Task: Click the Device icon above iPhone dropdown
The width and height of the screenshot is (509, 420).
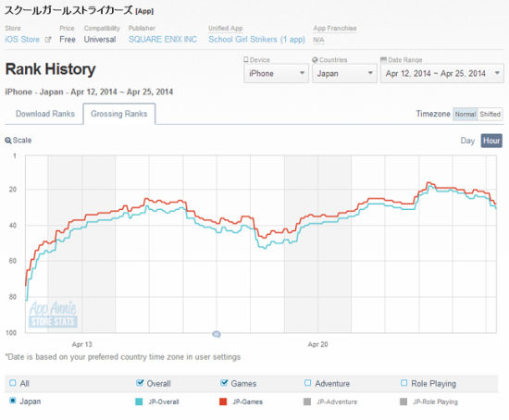Action: point(246,60)
